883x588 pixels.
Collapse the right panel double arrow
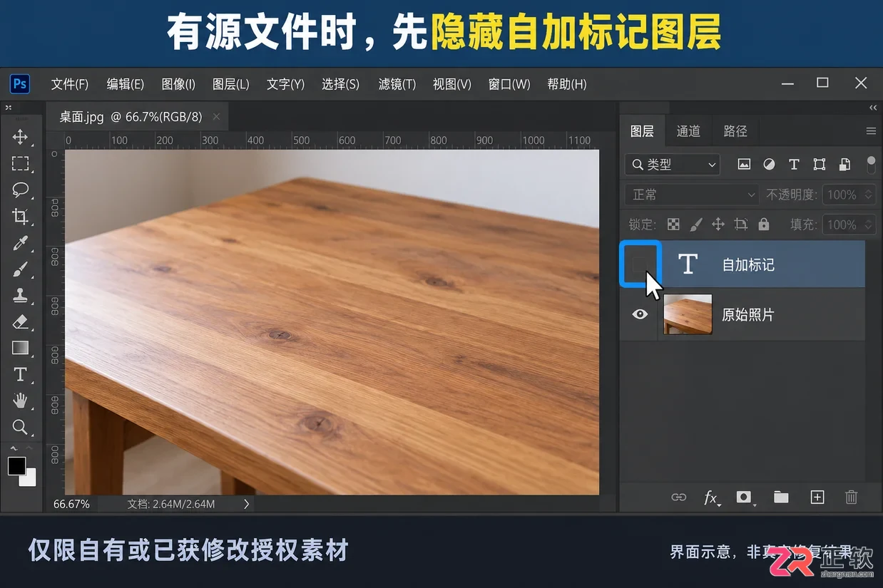point(873,108)
